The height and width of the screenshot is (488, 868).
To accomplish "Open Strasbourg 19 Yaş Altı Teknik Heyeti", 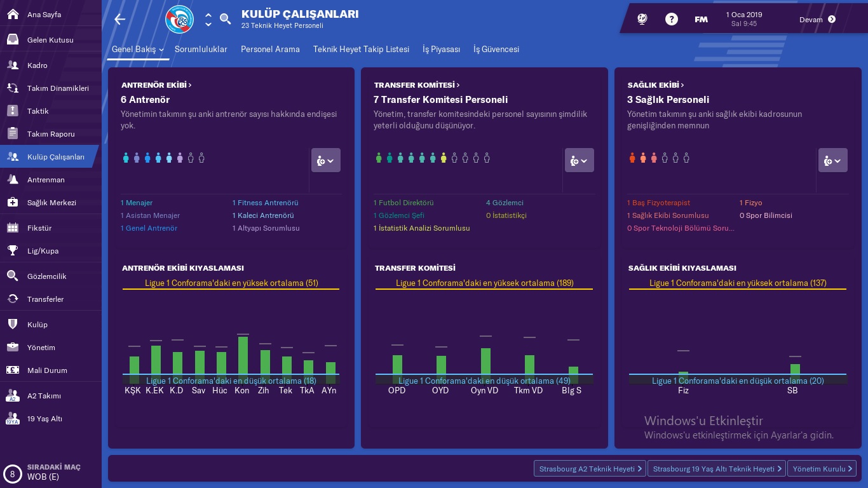I will (717, 468).
